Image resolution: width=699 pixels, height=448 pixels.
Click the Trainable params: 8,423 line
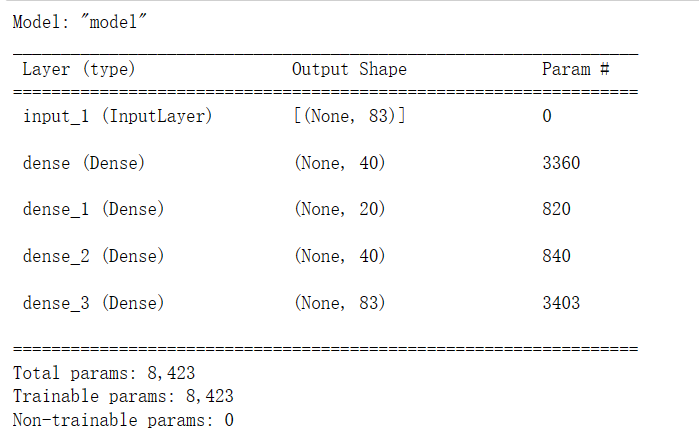click(122, 396)
